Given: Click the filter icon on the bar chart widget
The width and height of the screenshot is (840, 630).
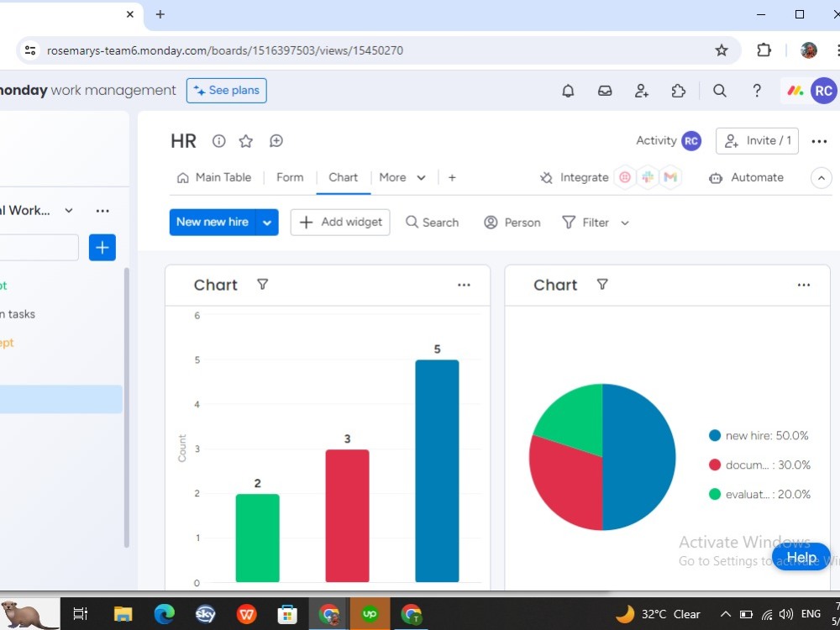Looking at the screenshot, I should point(262,285).
